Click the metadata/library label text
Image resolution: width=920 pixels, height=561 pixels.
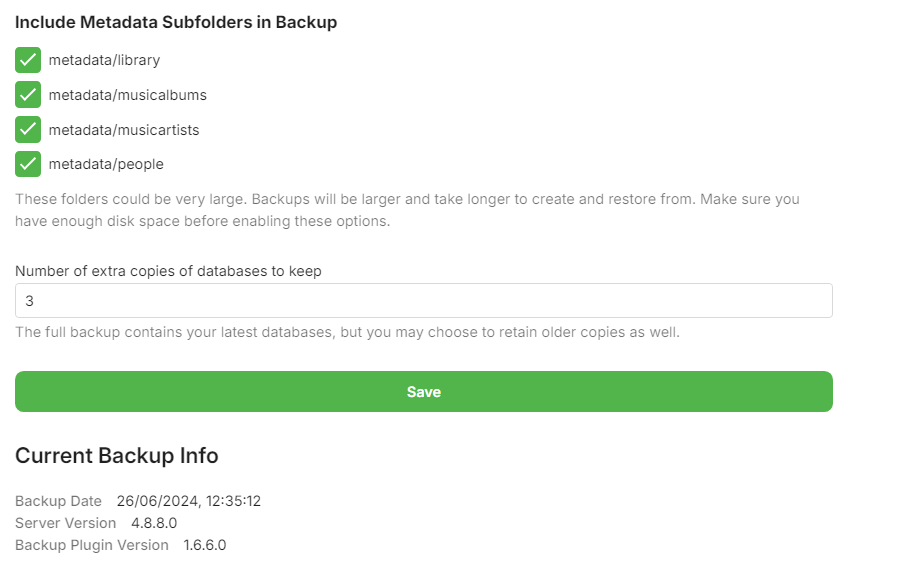pyautogui.click(x=104, y=60)
